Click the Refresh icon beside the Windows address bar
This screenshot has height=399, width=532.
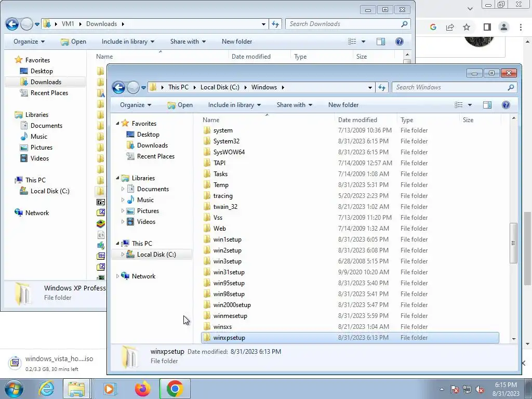coord(382,87)
